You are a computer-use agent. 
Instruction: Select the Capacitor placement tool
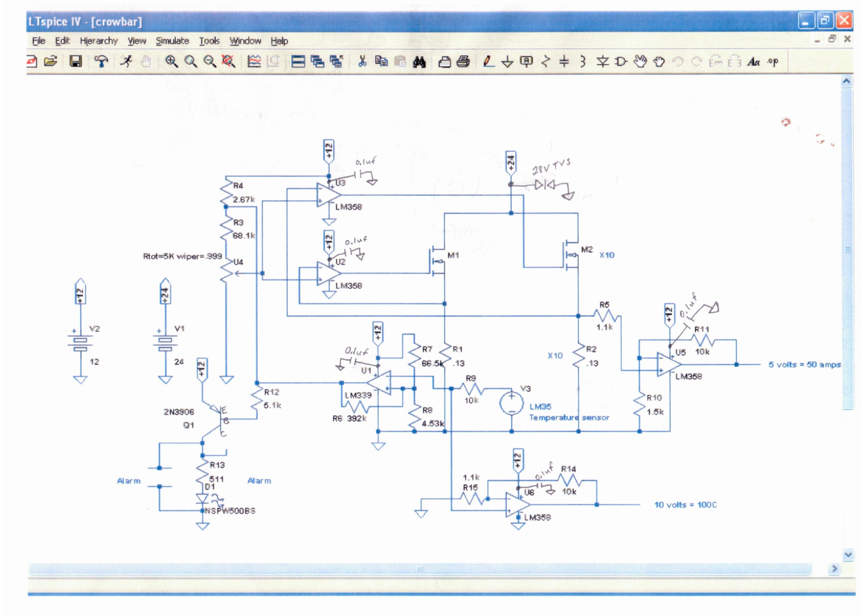564,61
